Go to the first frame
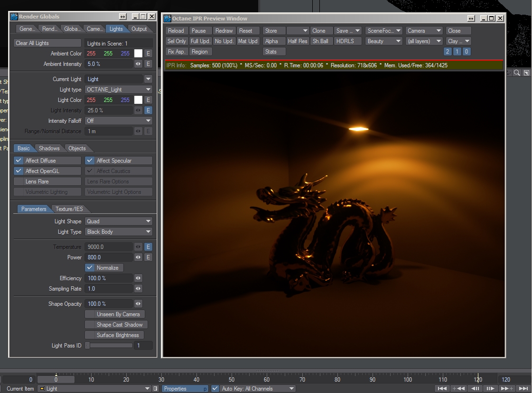The width and height of the screenshot is (532, 393). coord(442,389)
